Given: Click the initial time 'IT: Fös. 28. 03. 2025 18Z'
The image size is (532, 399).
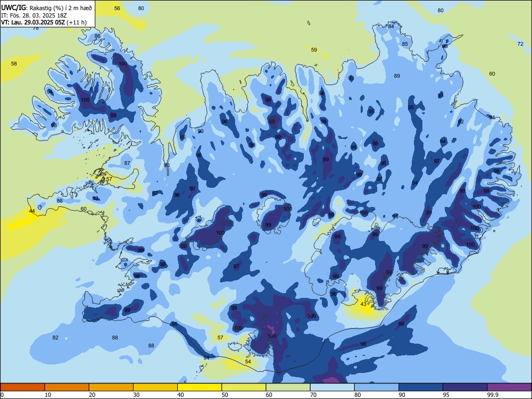Looking at the screenshot, I should [34, 15].
